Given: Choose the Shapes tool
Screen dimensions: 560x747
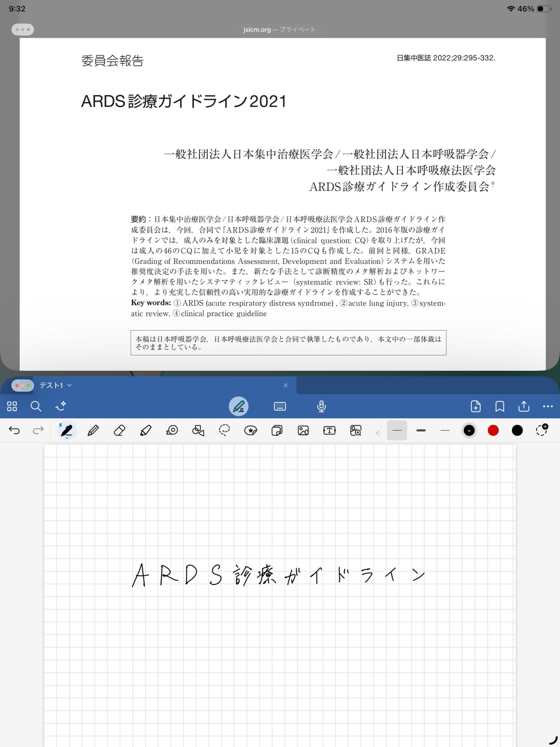Looking at the screenshot, I should tap(198, 430).
